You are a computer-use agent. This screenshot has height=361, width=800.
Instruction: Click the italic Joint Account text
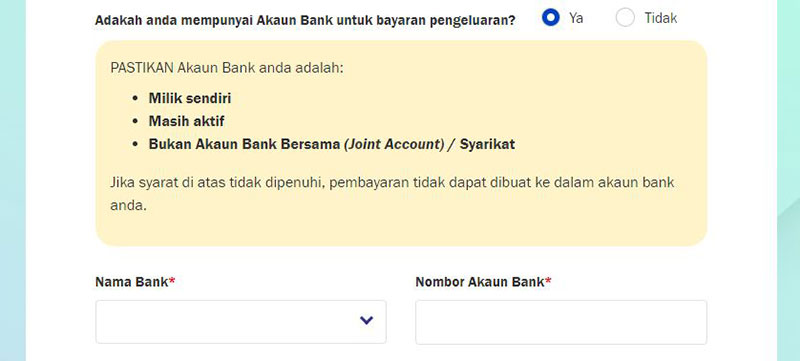click(x=394, y=144)
